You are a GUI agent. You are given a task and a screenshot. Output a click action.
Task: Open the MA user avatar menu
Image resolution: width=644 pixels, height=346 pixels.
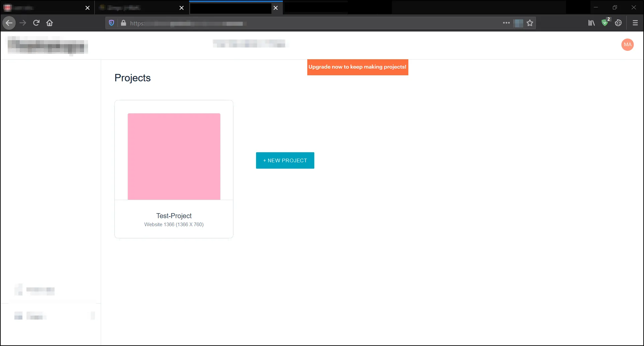[627, 45]
